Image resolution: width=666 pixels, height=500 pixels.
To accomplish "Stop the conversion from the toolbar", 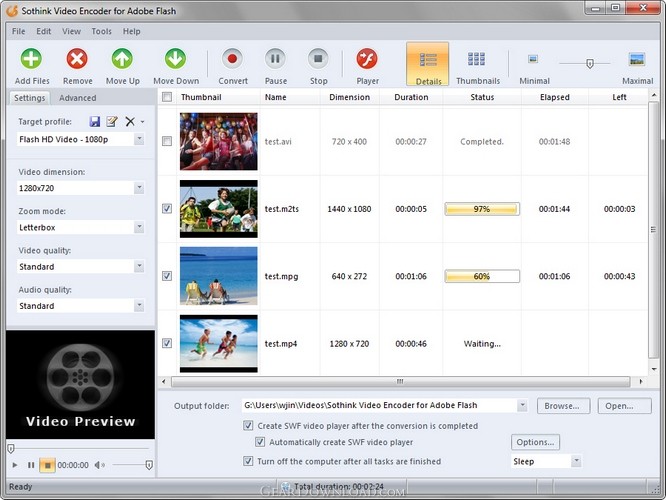I will (318, 59).
